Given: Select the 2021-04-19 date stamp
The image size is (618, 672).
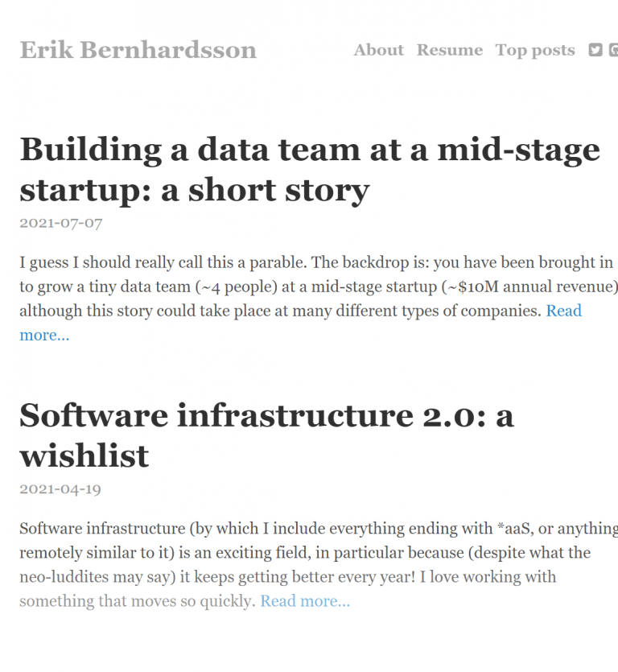Looking at the screenshot, I should pos(60,489).
